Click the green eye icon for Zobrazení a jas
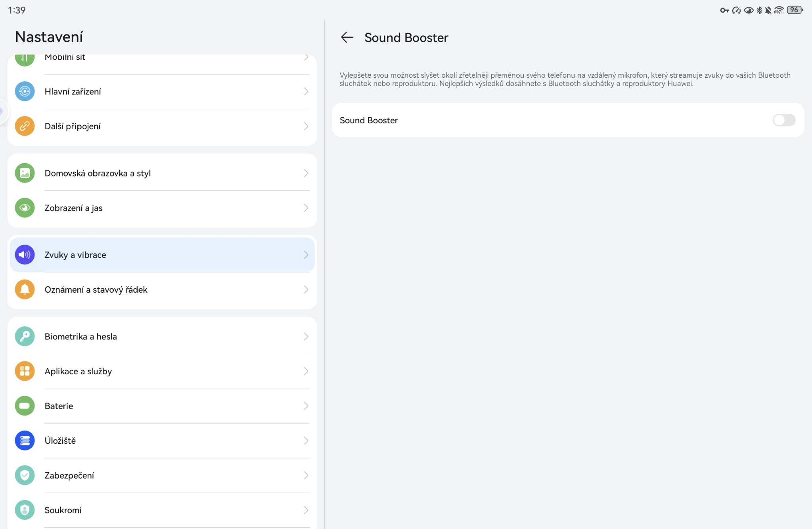Viewport: 812px width, 529px height. click(x=25, y=208)
